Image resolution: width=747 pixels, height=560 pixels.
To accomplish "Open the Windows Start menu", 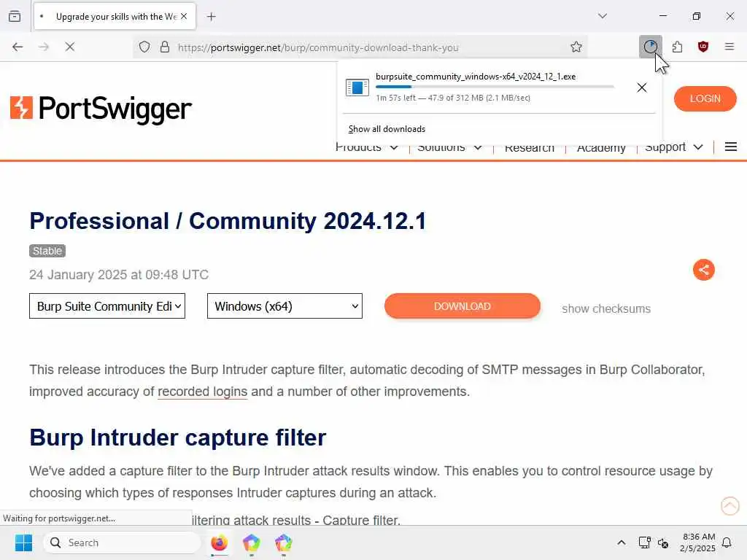I will (x=23, y=542).
